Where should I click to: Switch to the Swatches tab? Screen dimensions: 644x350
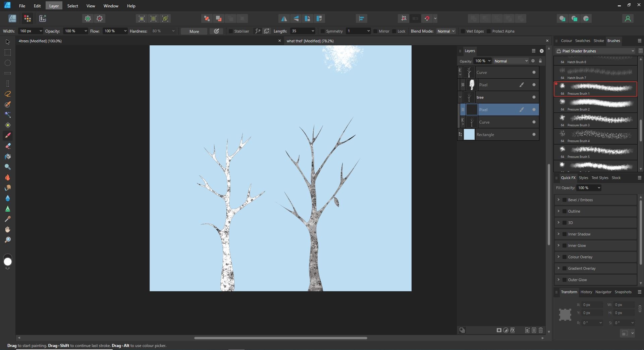click(x=582, y=41)
